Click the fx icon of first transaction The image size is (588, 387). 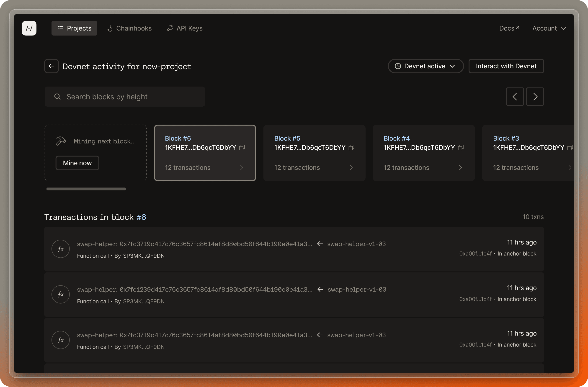61,249
